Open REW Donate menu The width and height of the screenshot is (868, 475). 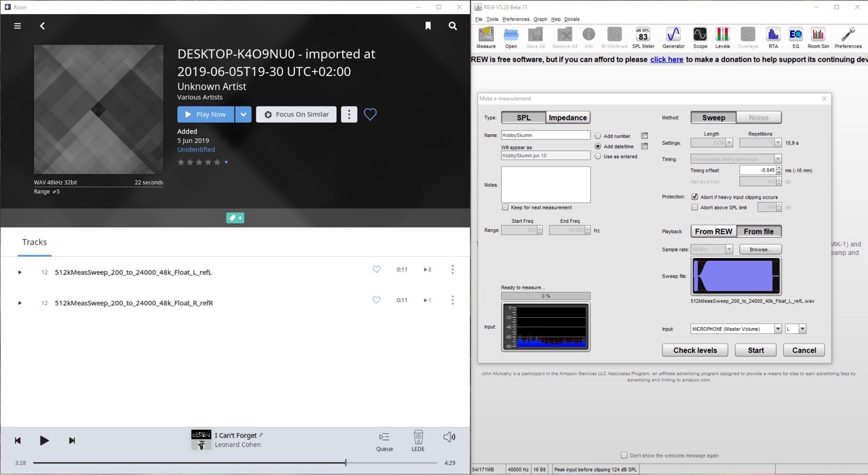[572, 19]
